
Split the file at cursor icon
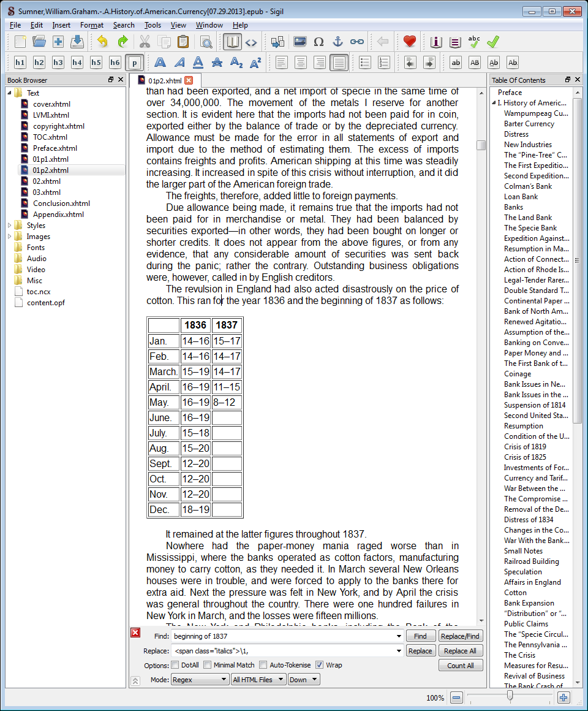click(277, 42)
